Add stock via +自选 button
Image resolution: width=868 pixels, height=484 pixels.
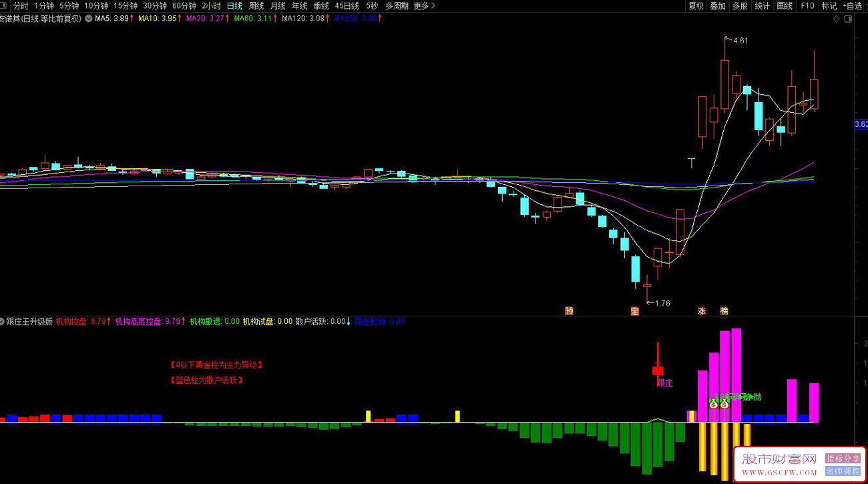coord(853,5)
